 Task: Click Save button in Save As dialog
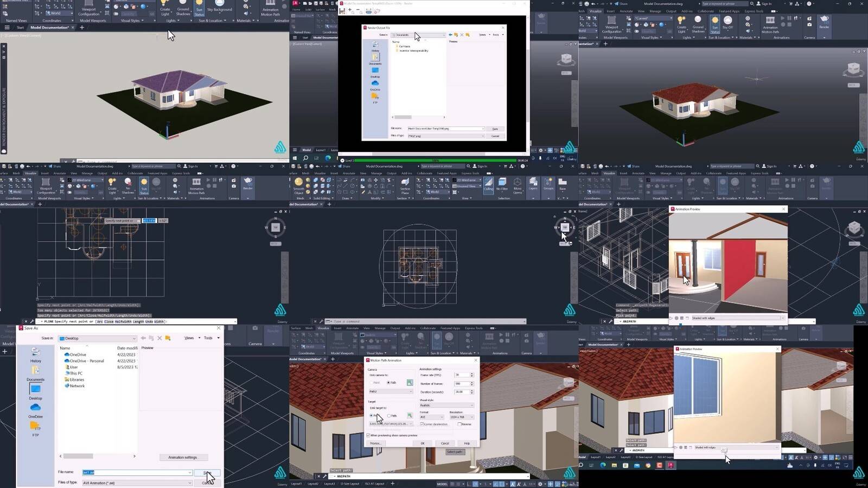[207, 472]
